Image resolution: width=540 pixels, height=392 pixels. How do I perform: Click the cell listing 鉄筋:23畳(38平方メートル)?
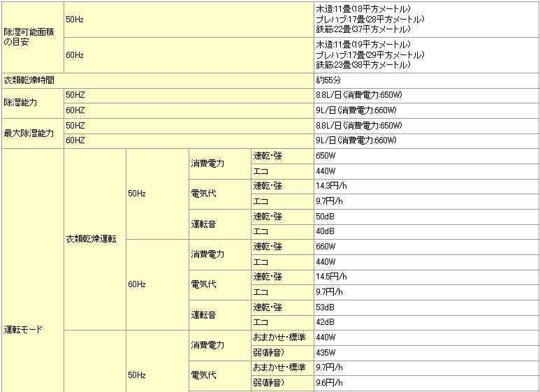(426, 55)
